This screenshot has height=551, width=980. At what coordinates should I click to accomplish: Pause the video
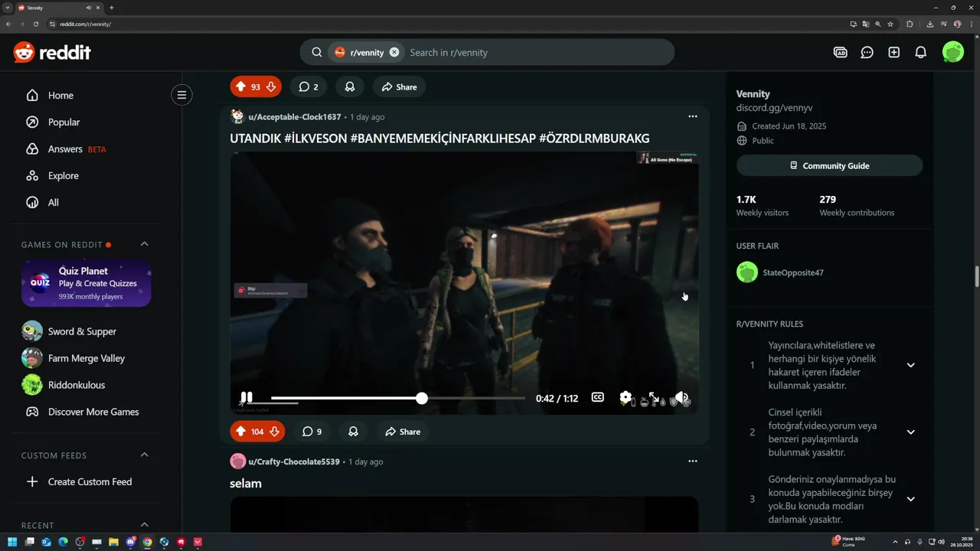pos(247,398)
